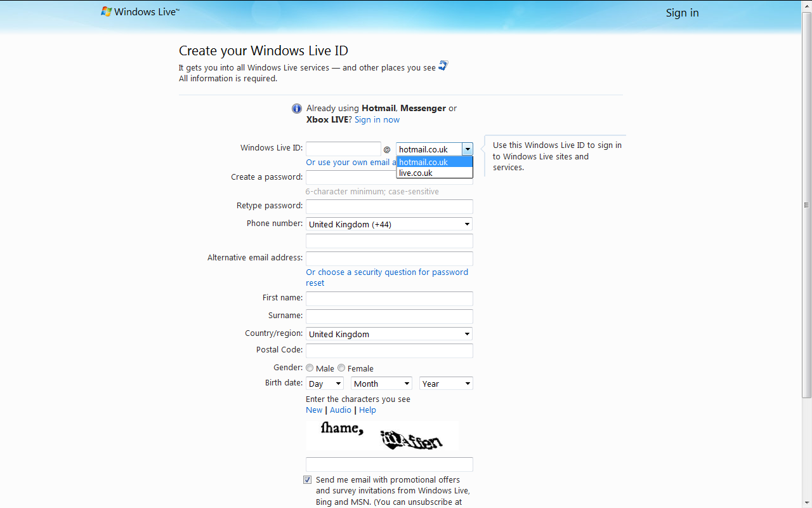Open the birth Year dropdown
Image resolution: width=812 pixels, height=508 pixels.
point(446,384)
